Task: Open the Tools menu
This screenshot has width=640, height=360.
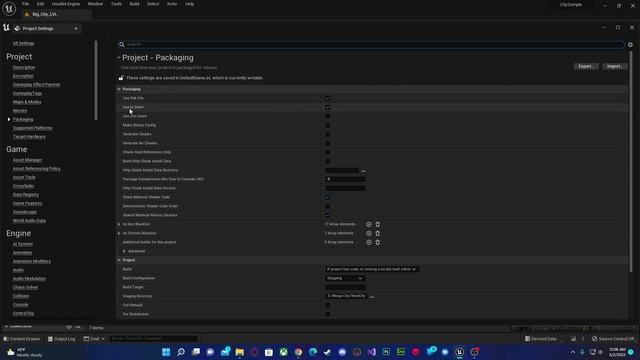Action: click(116, 4)
